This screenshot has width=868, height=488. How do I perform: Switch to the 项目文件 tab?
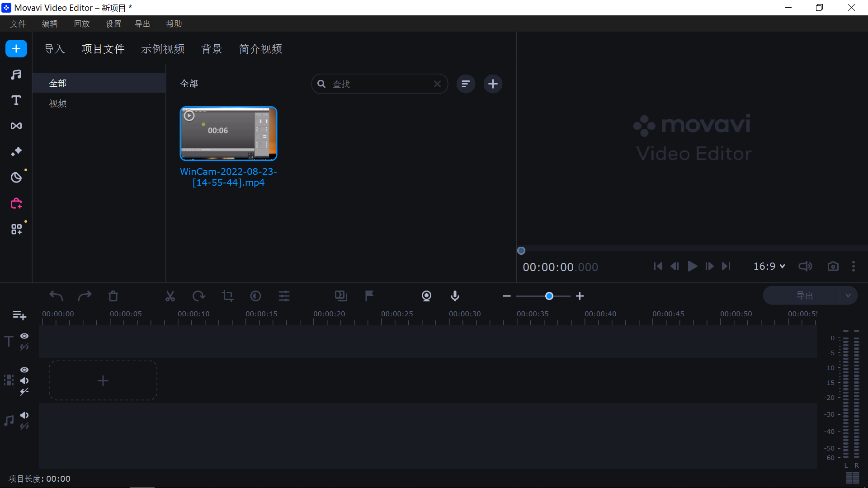pyautogui.click(x=103, y=49)
